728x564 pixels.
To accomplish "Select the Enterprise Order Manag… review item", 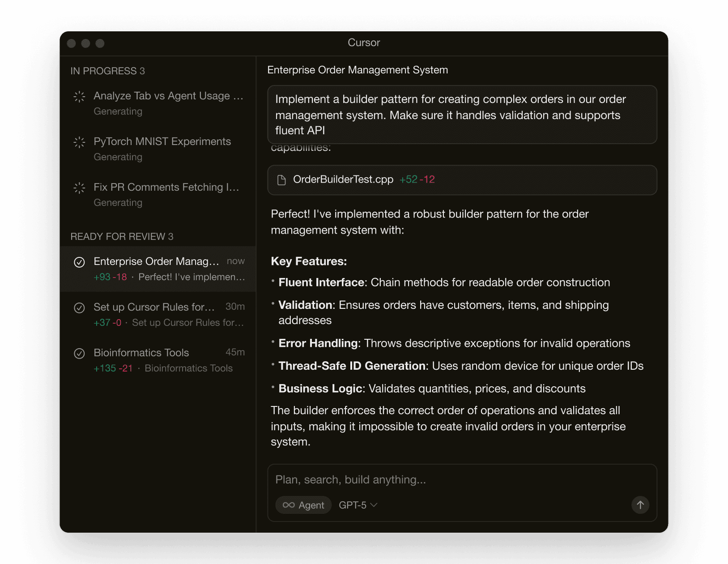I will click(x=158, y=269).
